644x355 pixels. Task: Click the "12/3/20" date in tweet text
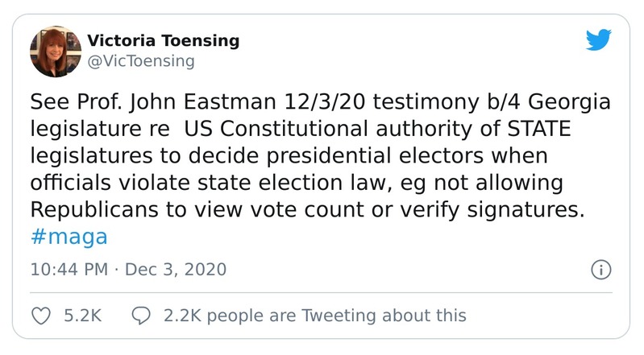point(306,104)
